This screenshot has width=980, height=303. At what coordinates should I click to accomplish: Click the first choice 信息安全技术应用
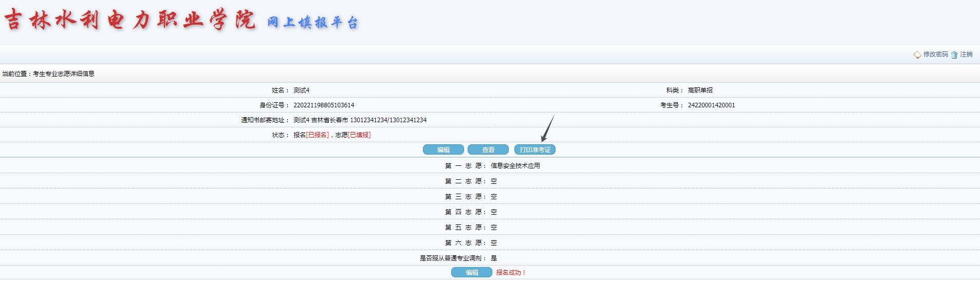tap(515, 166)
